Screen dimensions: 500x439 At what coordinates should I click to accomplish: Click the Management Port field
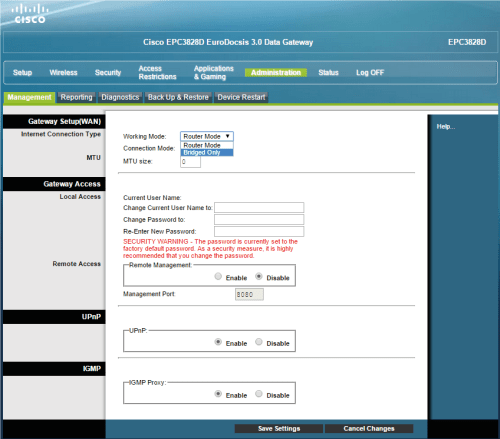(x=249, y=294)
